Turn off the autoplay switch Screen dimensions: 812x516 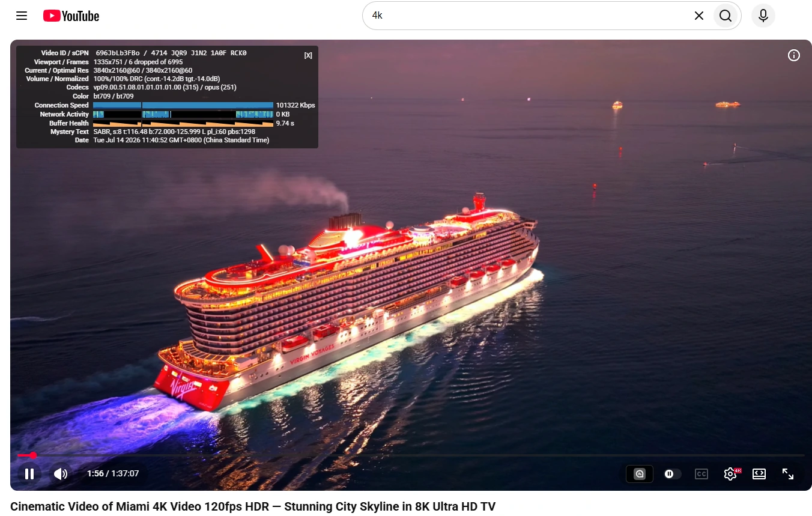click(x=671, y=474)
